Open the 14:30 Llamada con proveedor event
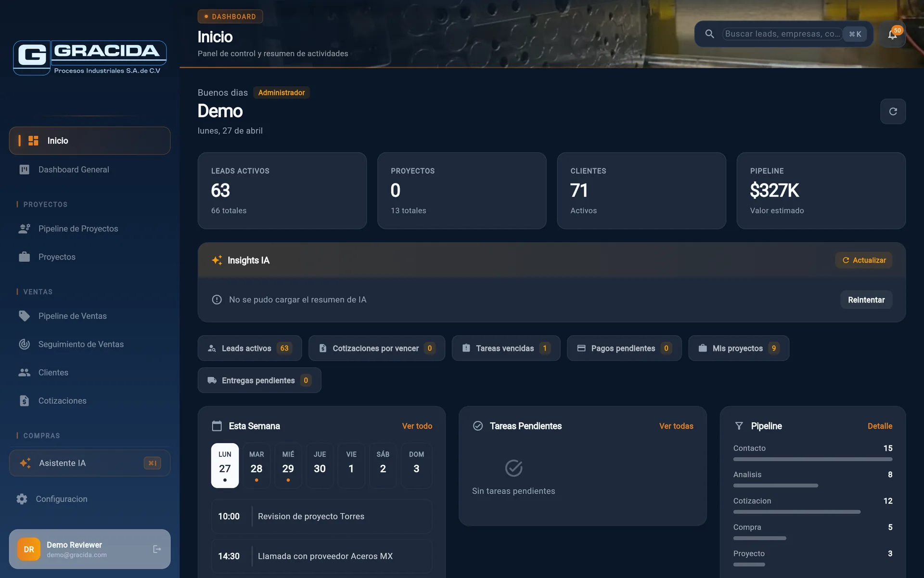Screen dimensions: 924x578 point(321,556)
